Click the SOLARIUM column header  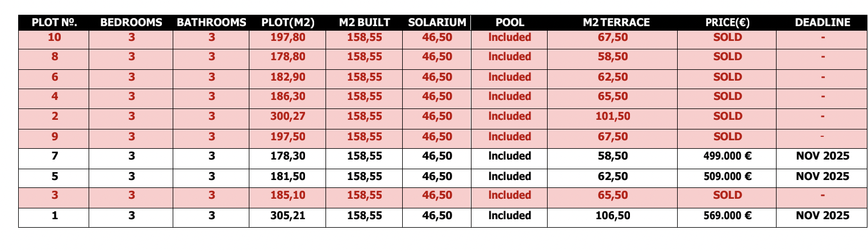[437, 23]
